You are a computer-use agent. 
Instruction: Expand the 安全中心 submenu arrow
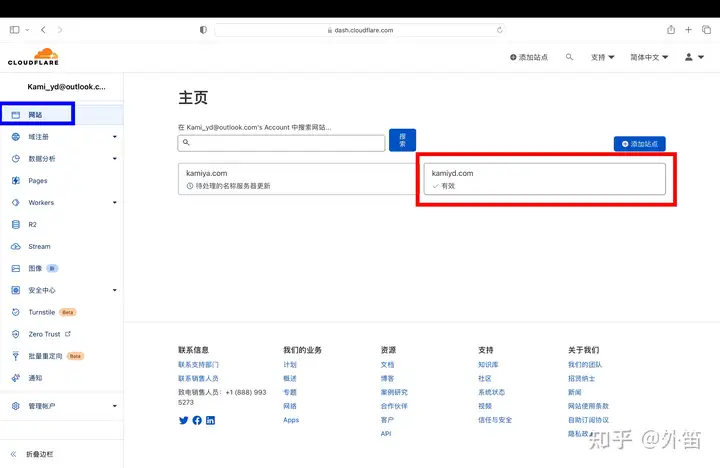[115, 290]
